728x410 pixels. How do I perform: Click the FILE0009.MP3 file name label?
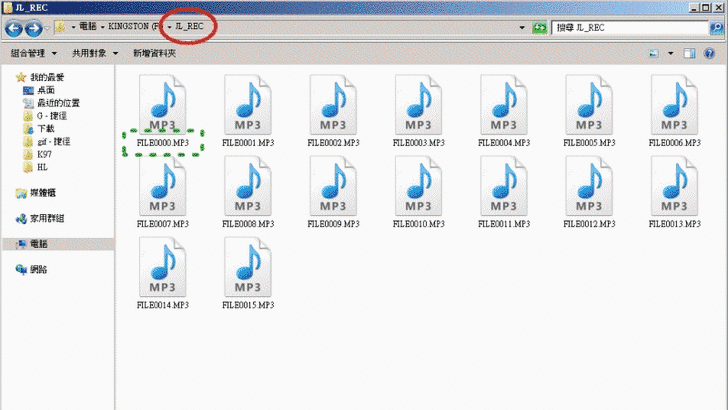333,224
